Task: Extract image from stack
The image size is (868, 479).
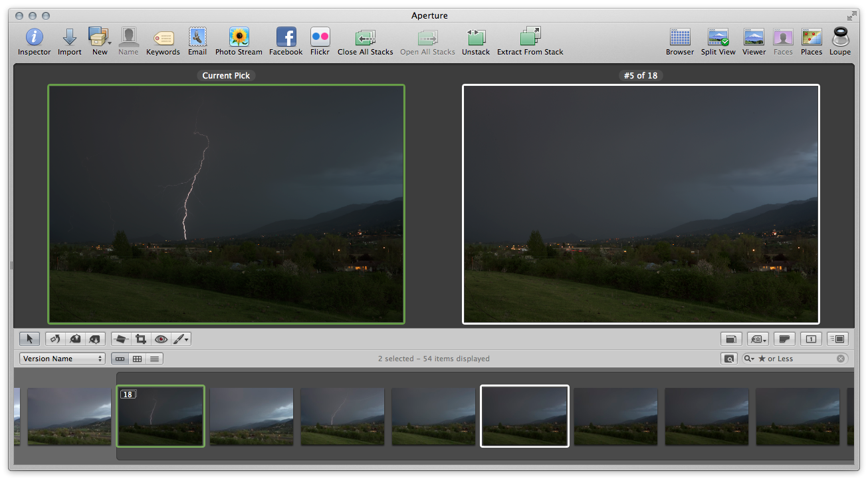Action: coord(530,41)
